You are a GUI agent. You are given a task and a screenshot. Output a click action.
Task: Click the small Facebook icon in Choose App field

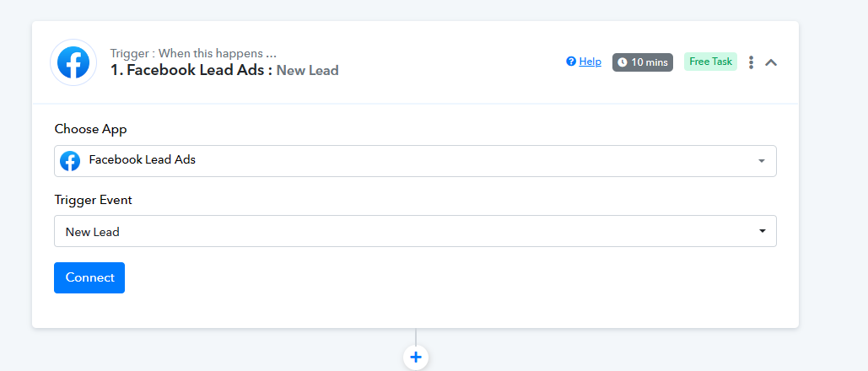(70, 161)
